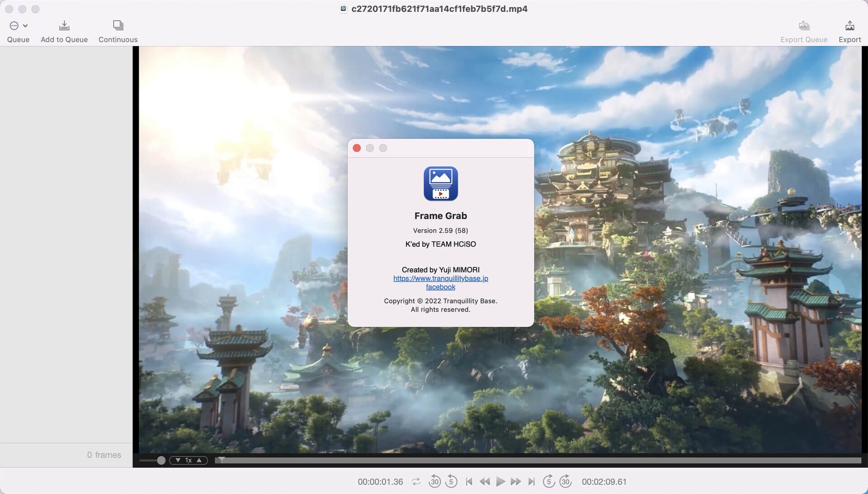Fast forward the video
The width and height of the screenshot is (868, 494).
(x=516, y=482)
